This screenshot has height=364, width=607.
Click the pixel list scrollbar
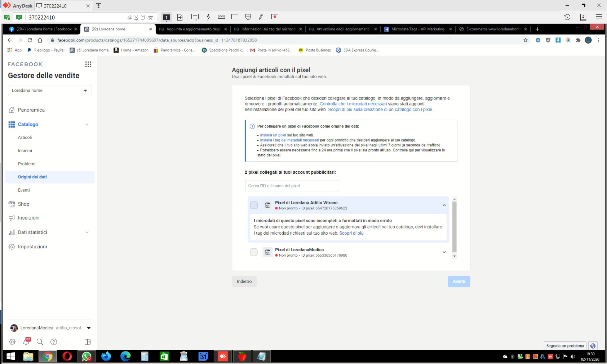(454, 227)
